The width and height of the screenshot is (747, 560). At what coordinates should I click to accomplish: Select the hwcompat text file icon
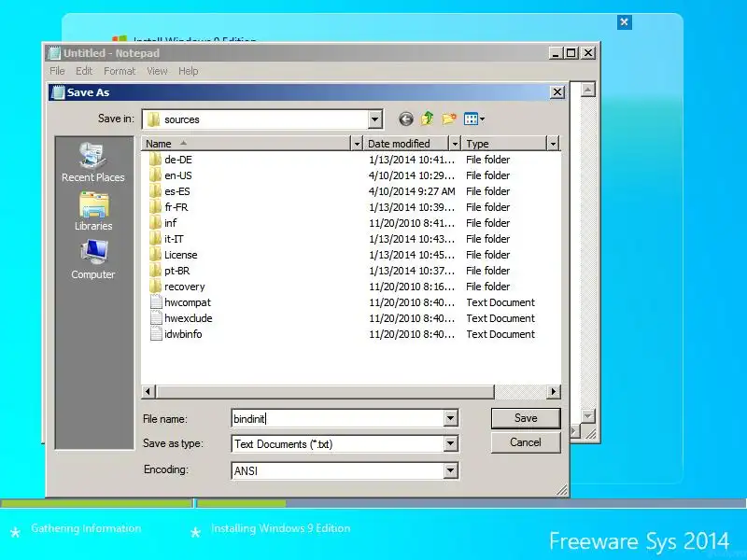[156, 302]
